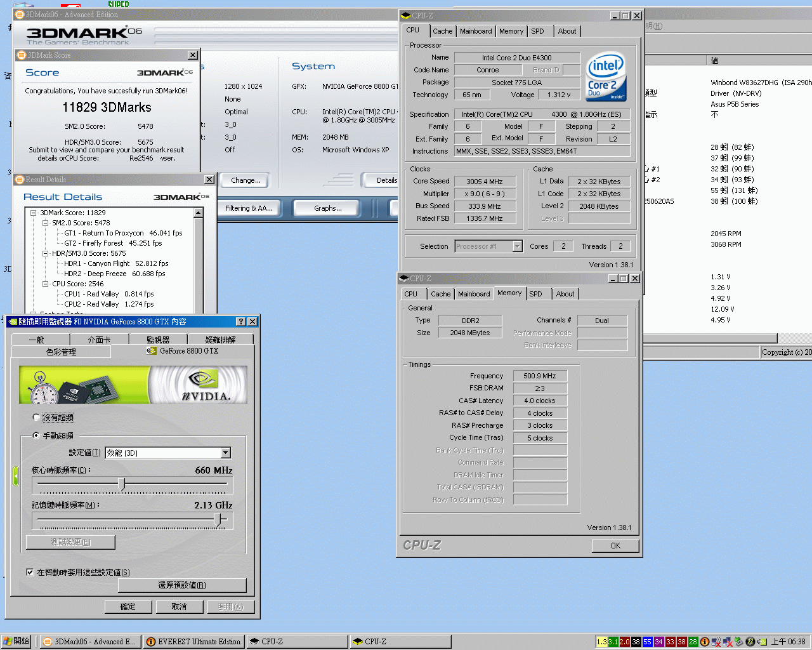This screenshot has width=812, height=650.
Task: Open the 疑難排解 tab in NVIDIA dialog
Action: point(220,340)
